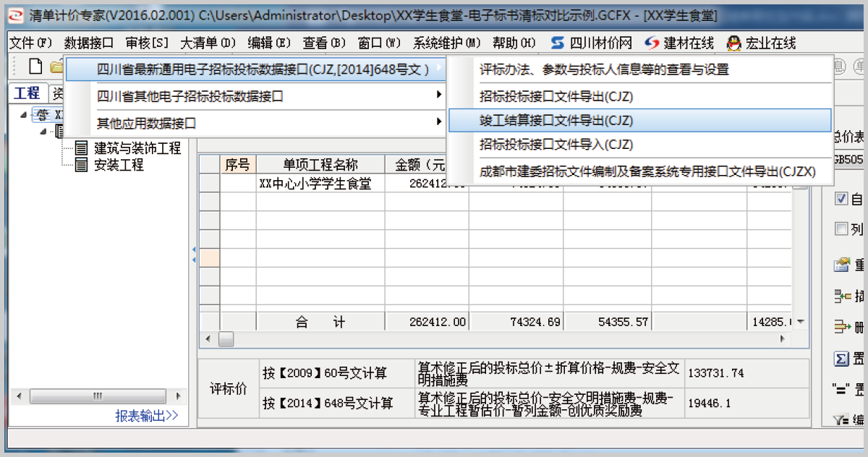Screen dimensions: 868x457
Task: Switch to the 工程 tab
Action: (27, 93)
